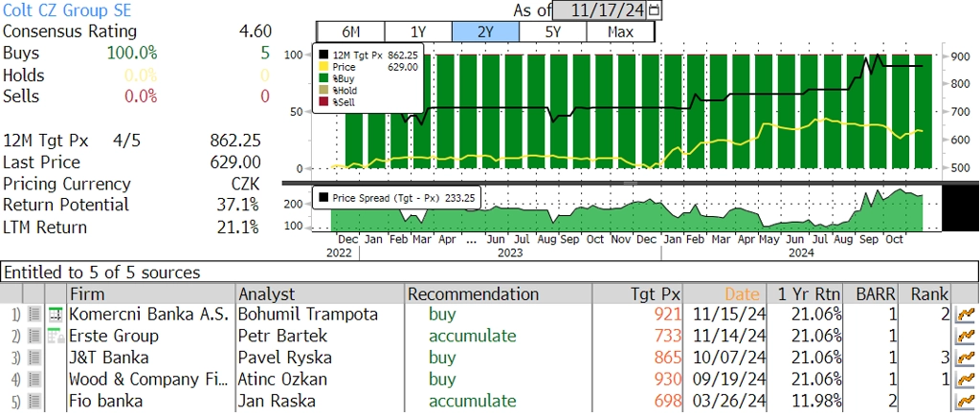Click analyst name Bohumil Trampota
Image resolution: width=980 pixels, height=414 pixels.
(308, 314)
